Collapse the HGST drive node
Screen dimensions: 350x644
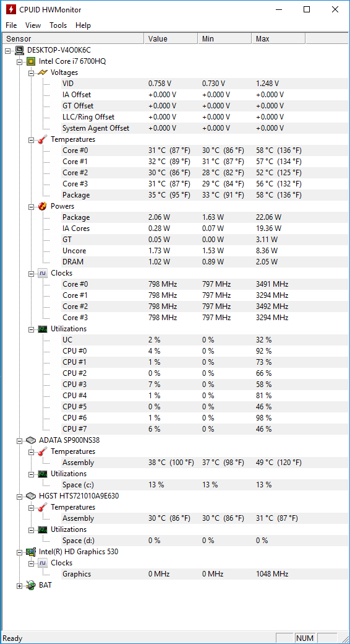click(19, 496)
